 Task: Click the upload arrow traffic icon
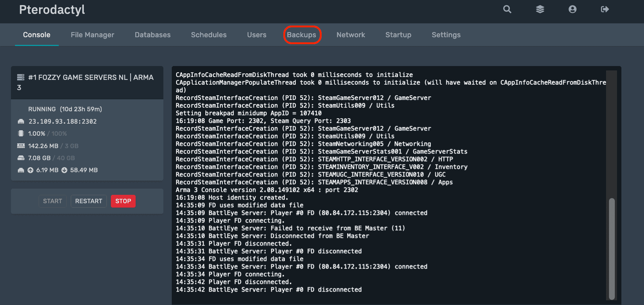click(31, 170)
